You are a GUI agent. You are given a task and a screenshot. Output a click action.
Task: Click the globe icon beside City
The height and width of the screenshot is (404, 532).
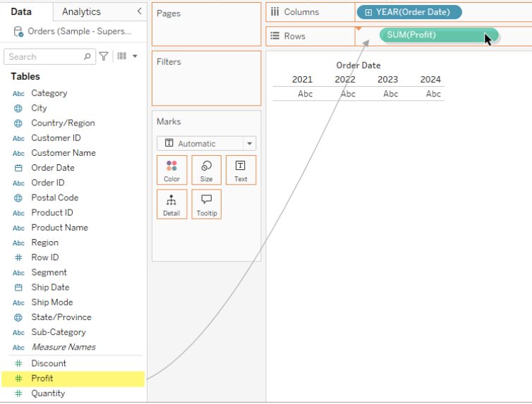pyautogui.click(x=18, y=109)
